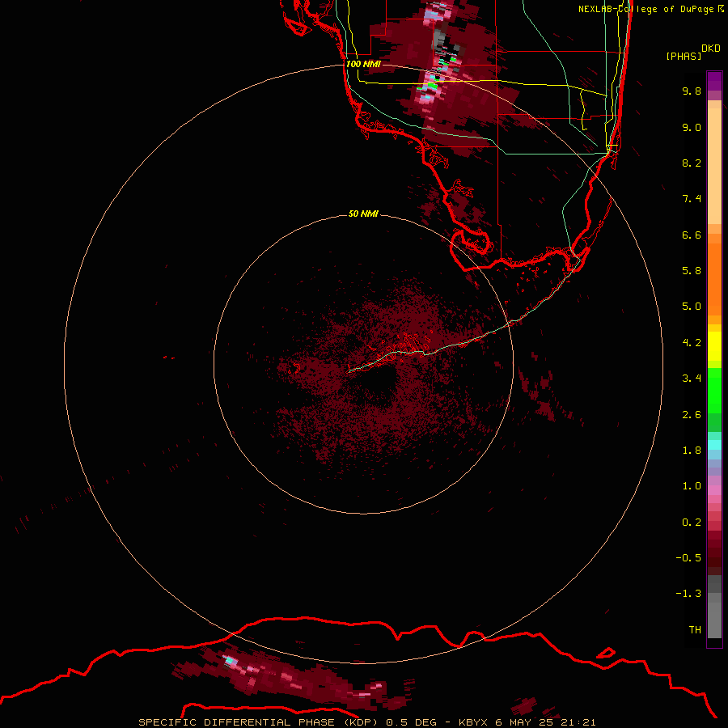Click the 100 NMI range ring label
This screenshot has width=728, height=728.
point(363,64)
